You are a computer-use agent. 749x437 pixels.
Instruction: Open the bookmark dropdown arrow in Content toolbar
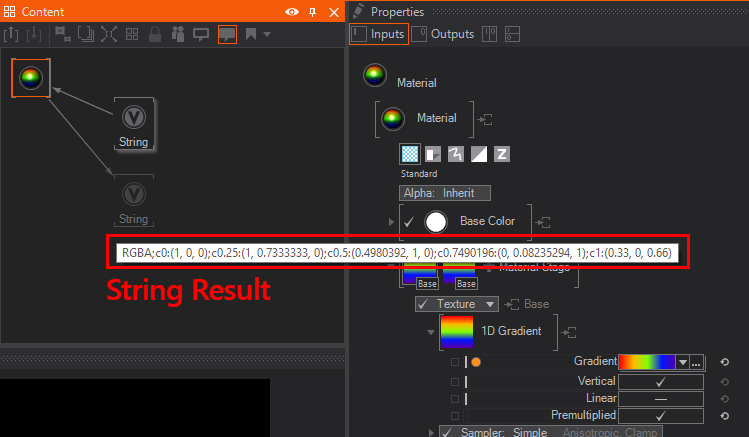[265, 34]
